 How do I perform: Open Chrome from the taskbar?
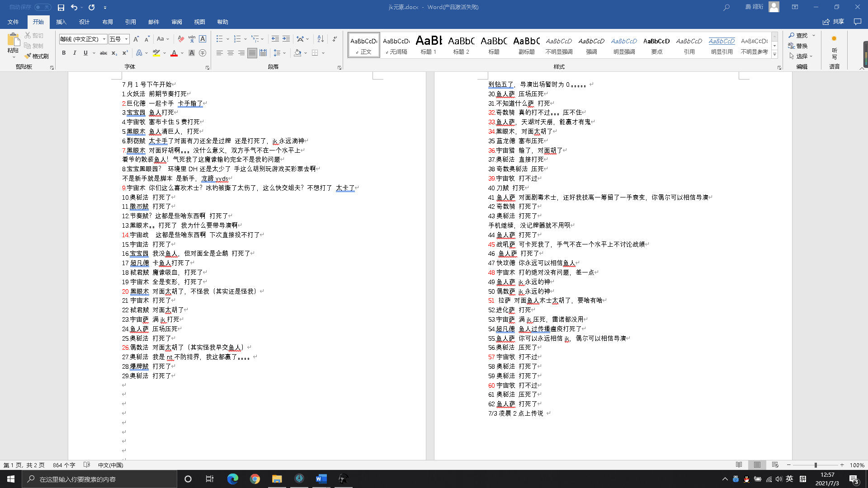[x=255, y=479]
